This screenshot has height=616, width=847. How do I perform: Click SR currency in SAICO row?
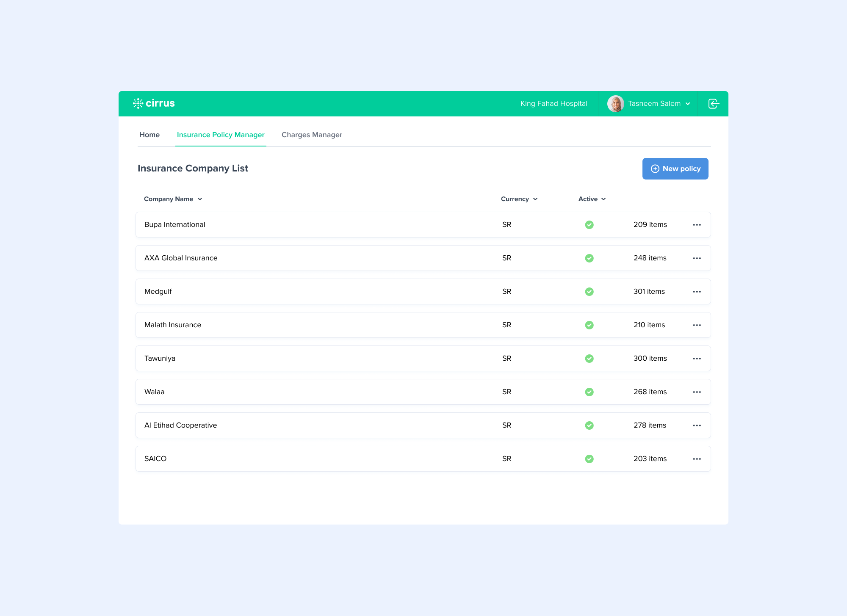[507, 459]
